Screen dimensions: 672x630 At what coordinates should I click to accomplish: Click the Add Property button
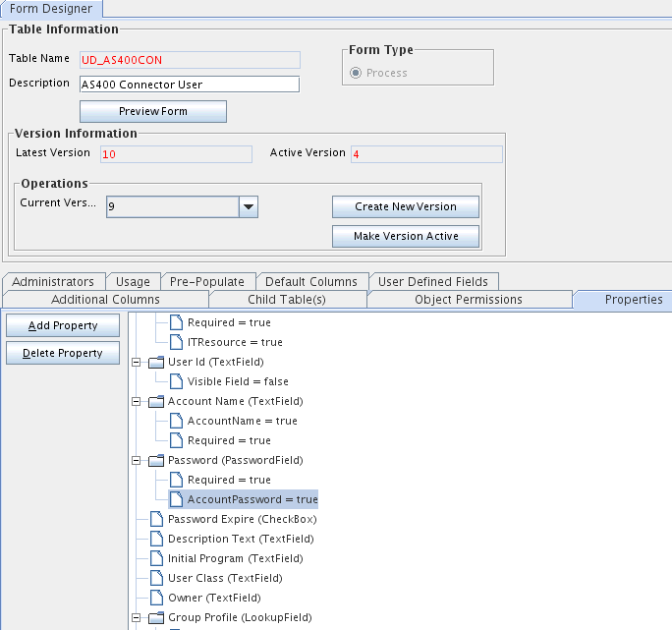tap(63, 325)
